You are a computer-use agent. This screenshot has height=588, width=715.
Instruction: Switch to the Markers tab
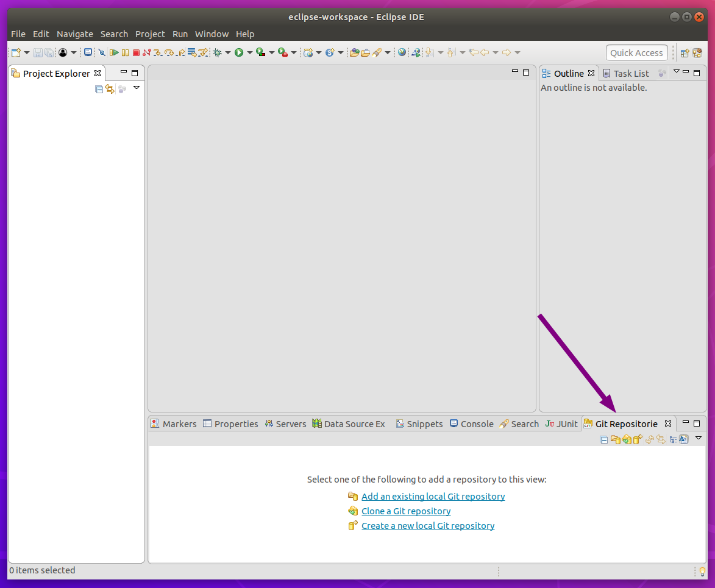[174, 424]
